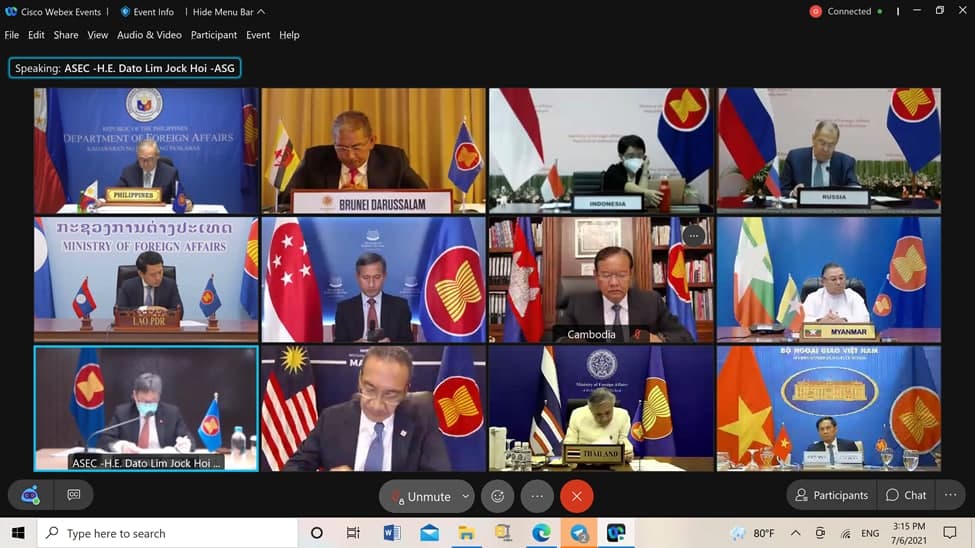This screenshot has width=975, height=548.
Task: Click the red leave meeting button
Action: (x=577, y=496)
